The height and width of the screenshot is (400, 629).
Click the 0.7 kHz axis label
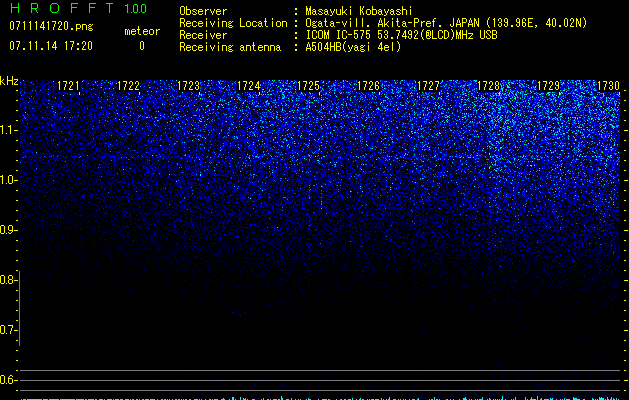coord(7,330)
